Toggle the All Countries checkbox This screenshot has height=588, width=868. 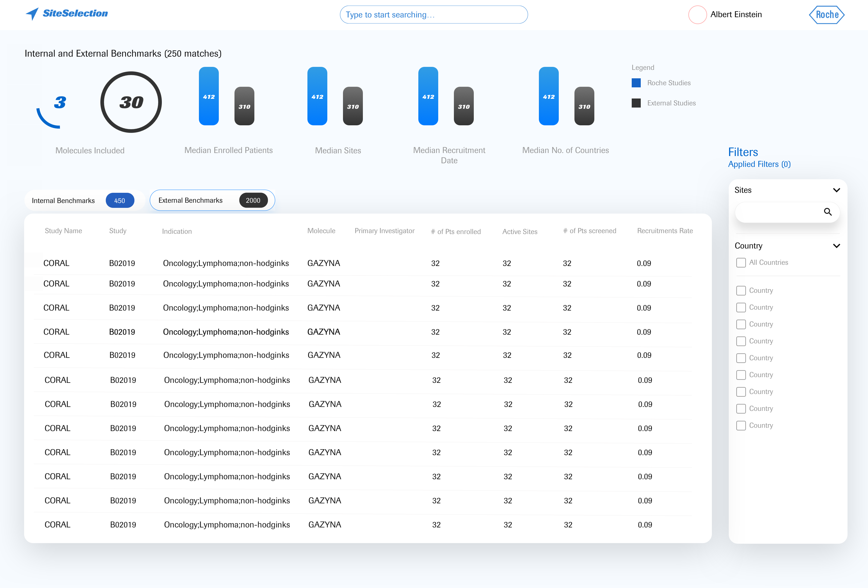pos(741,262)
